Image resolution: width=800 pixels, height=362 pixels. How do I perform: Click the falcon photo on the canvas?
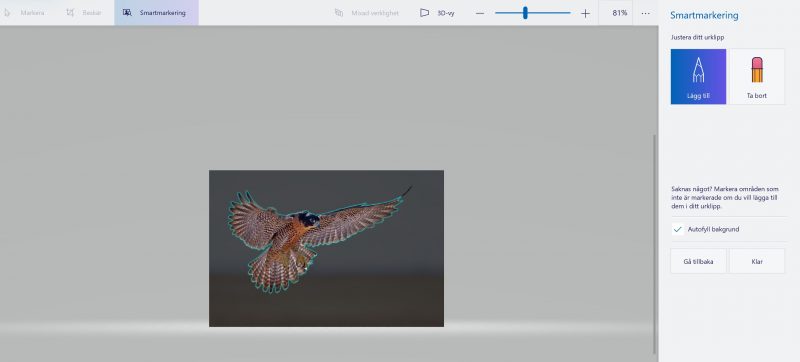click(327, 248)
